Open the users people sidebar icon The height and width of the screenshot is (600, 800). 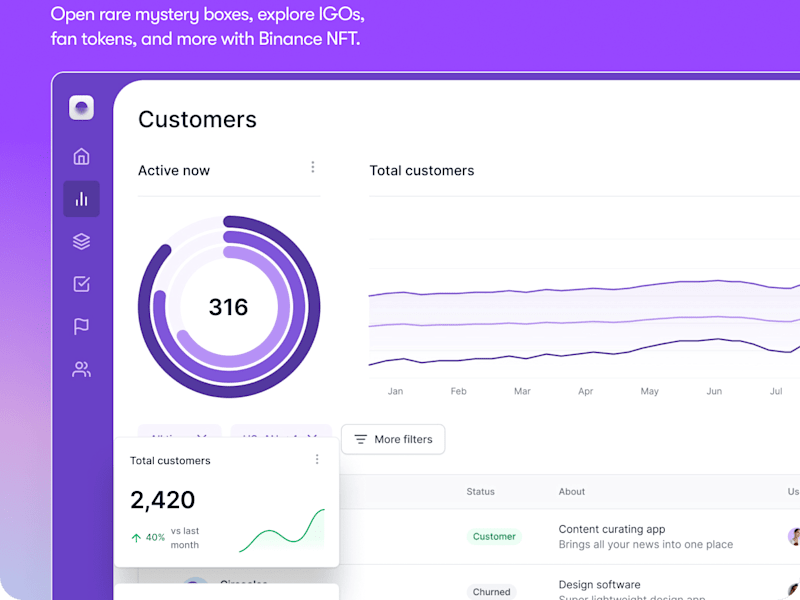point(81,369)
